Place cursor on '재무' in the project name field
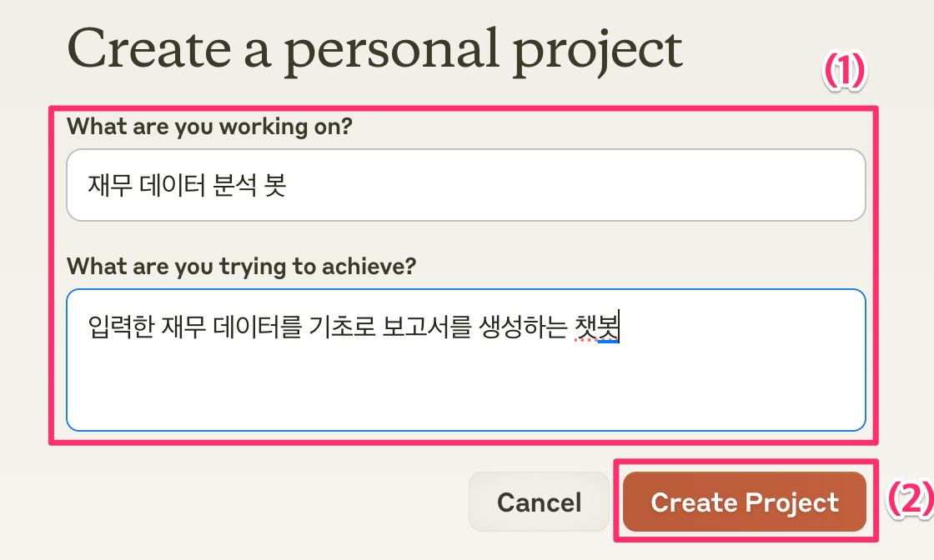Image resolution: width=934 pixels, height=560 pixels. [104, 185]
